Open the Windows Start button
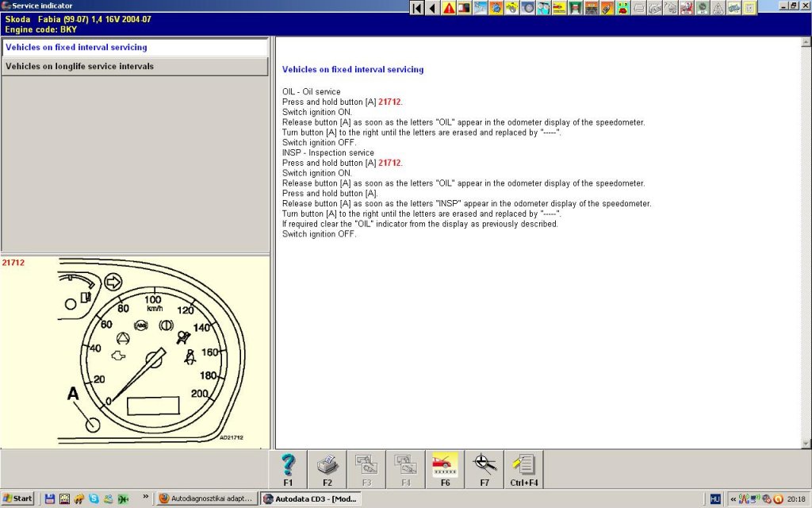Viewport: 812px width, 508px height. pyautogui.click(x=17, y=498)
